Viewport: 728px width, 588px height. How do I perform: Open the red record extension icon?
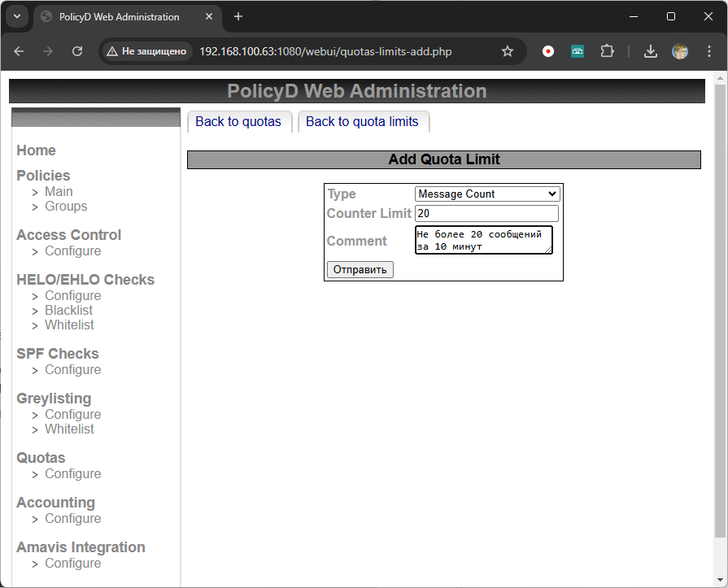[x=548, y=51]
